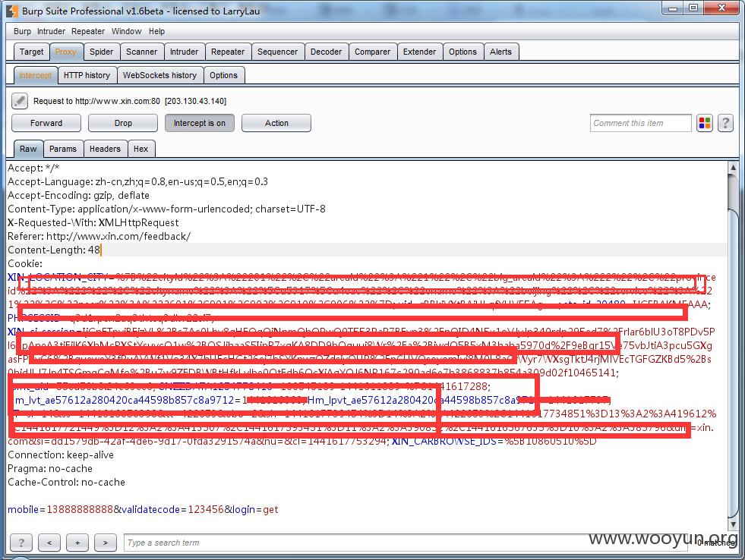Click the Accept: */* line
Screen dimensions: 745x560
tap(33, 168)
